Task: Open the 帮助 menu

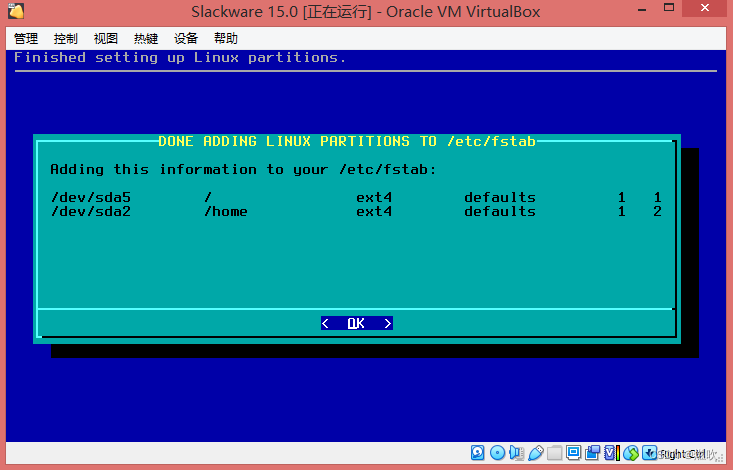Action: (226, 38)
